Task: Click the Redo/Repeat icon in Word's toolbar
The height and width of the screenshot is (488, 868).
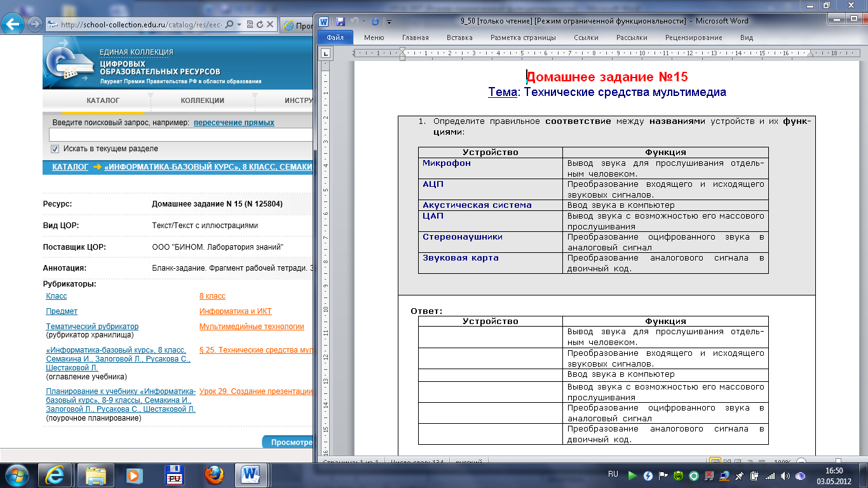Action: pyautogui.click(x=375, y=21)
